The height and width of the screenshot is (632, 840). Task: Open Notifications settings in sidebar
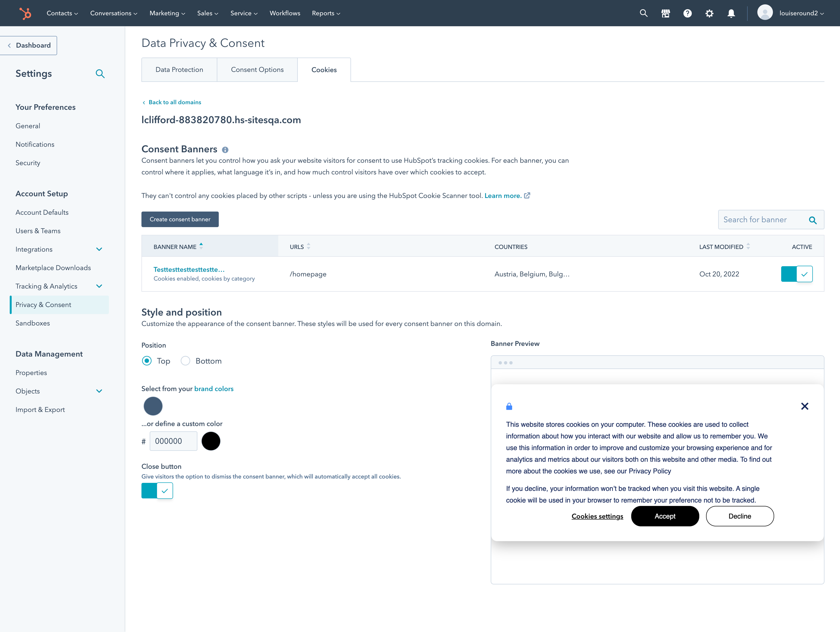coord(35,145)
